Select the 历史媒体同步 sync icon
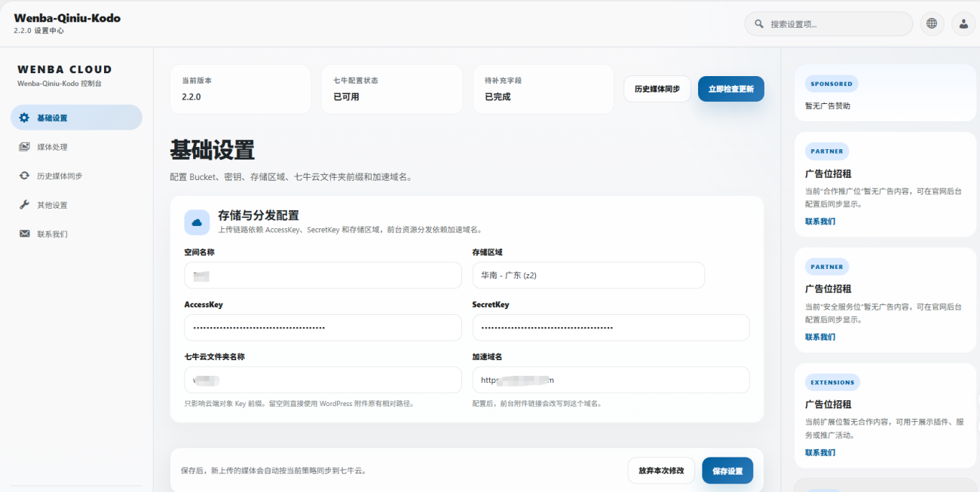The image size is (980, 492). coord(25,176)
